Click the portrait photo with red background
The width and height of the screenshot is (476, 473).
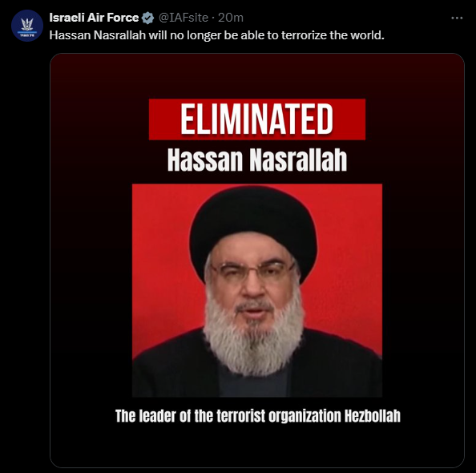pos(257,290)
